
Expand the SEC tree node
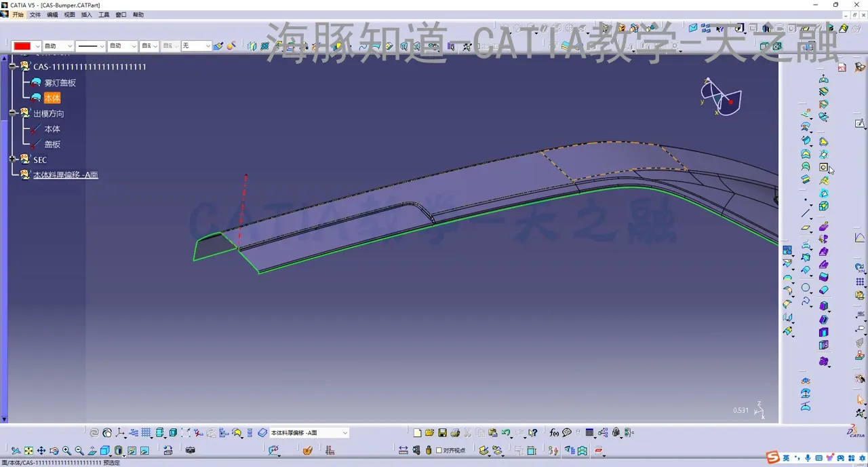[x=13, y=160]
